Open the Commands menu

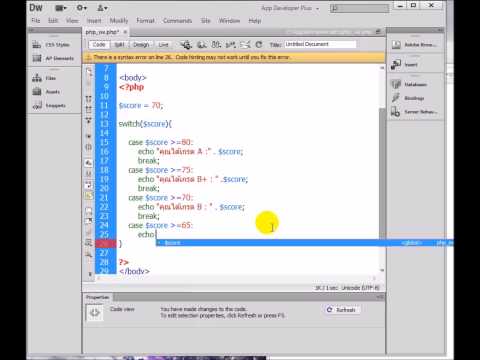pos(177,21)
